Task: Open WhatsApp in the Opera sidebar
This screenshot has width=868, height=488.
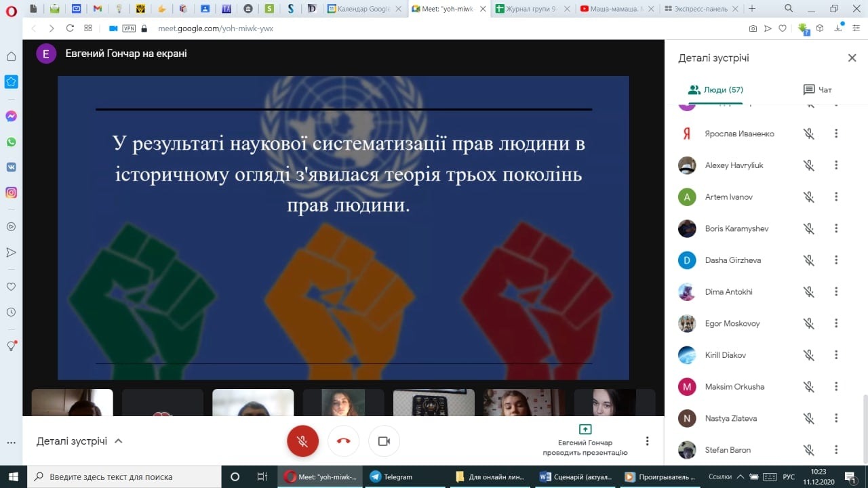Action: pyautogui.click(x=11, y=142)
